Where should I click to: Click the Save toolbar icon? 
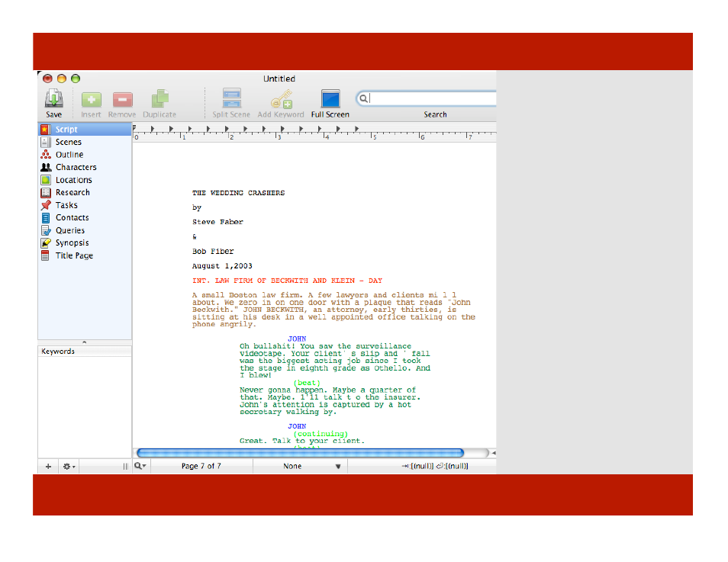click(x=54, y=98)
